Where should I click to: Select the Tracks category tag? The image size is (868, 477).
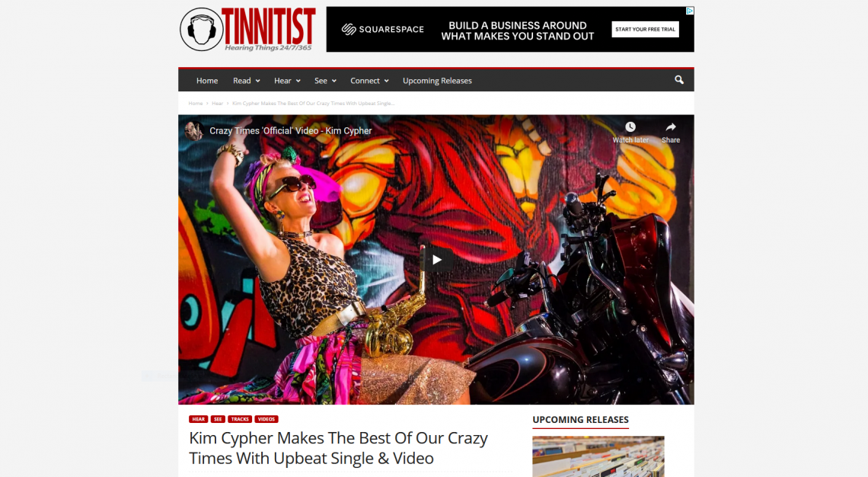point(240,419)
